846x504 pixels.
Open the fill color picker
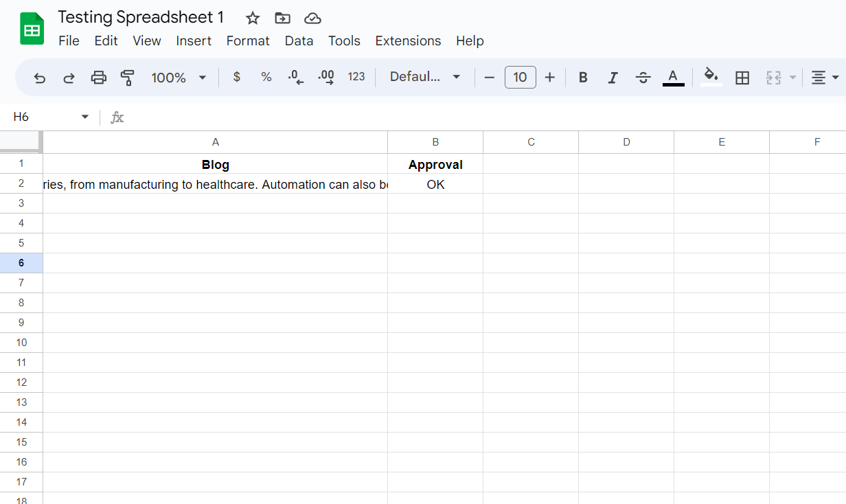711,78
